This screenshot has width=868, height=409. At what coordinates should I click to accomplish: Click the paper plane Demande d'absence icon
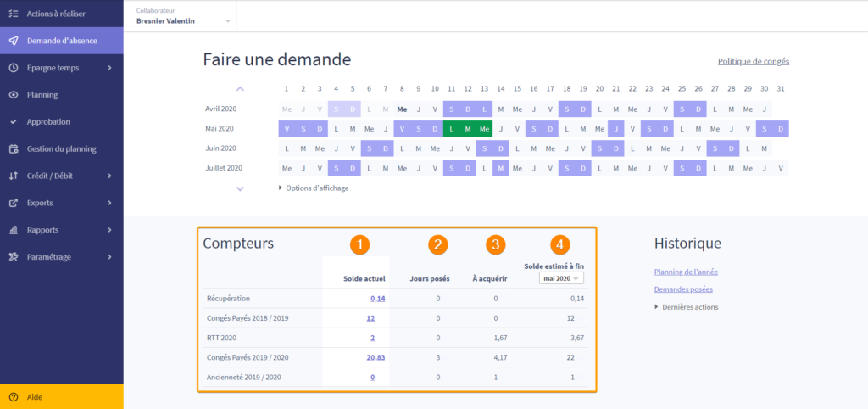[x=14, y=41]
